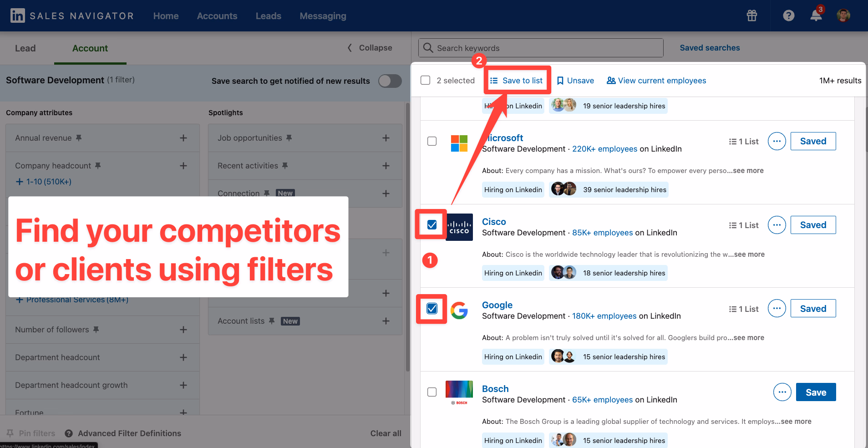Click View current employees
This screenshot has height=448, width=868.
click(x=656, y=81)
